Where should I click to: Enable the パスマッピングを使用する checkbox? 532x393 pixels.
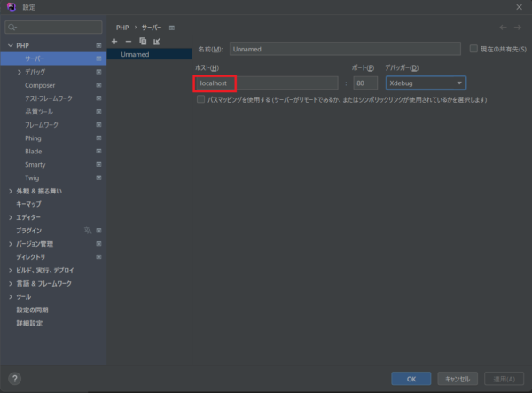(x=200, y=99)
